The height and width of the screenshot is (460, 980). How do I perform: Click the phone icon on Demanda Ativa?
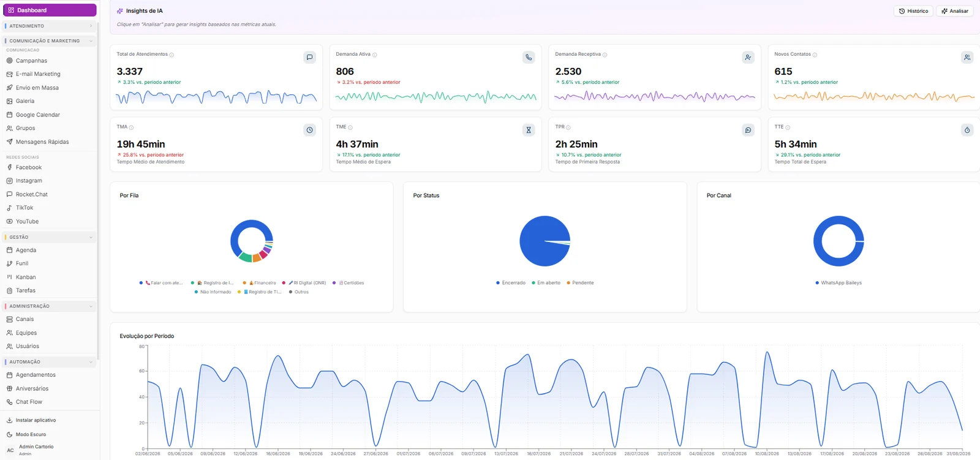529,57
